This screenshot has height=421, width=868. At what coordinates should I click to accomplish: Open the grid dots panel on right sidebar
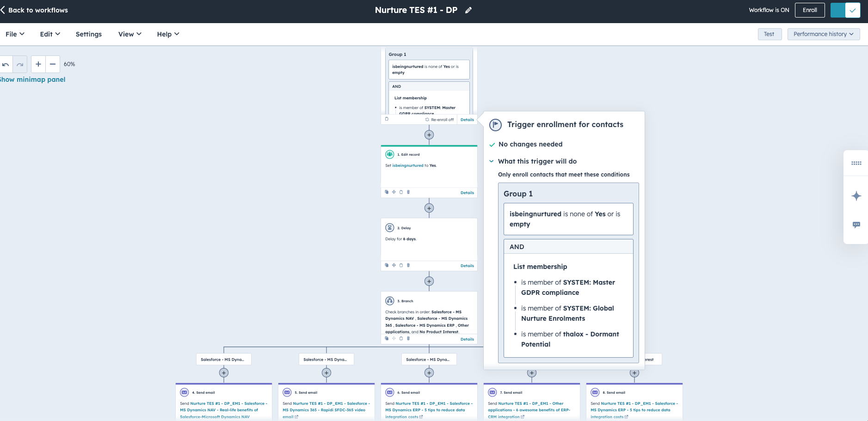(856, 163)
